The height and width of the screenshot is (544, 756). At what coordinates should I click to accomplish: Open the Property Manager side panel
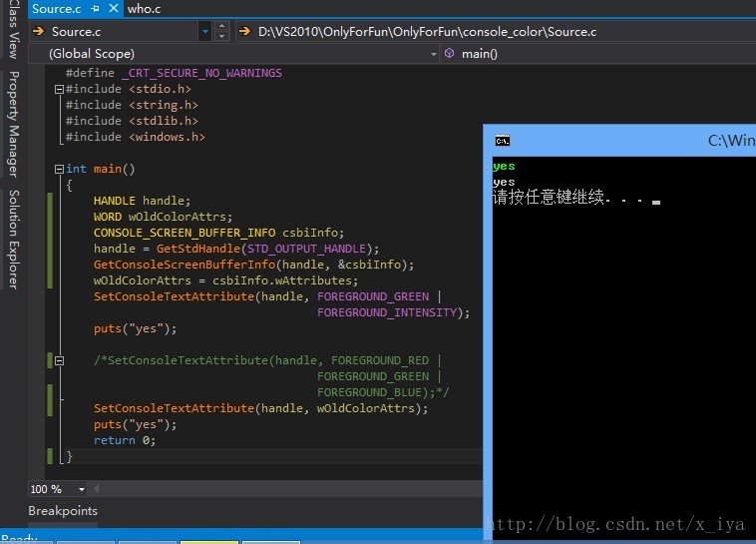(14, 124)
